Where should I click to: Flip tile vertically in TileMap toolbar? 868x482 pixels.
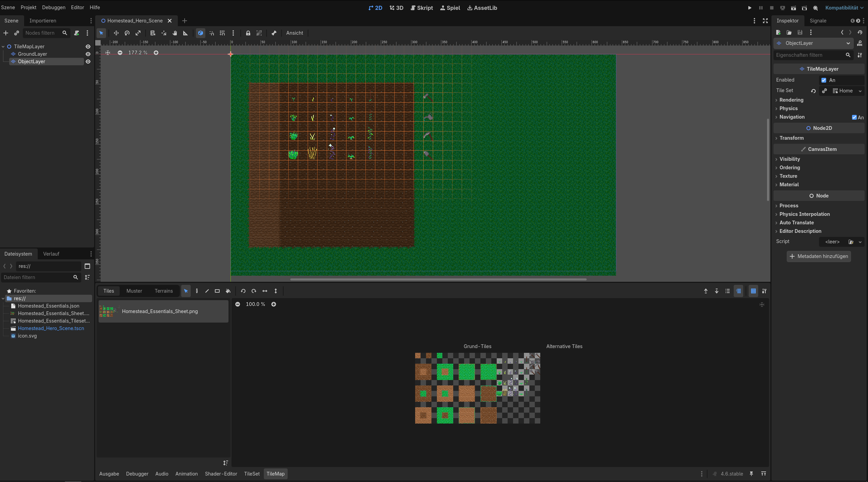point(276,291)
